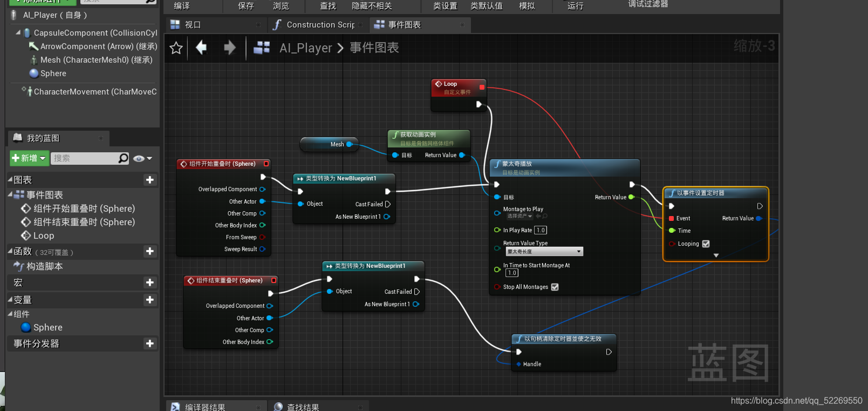Add a new variable with plus button

point(150,300)
